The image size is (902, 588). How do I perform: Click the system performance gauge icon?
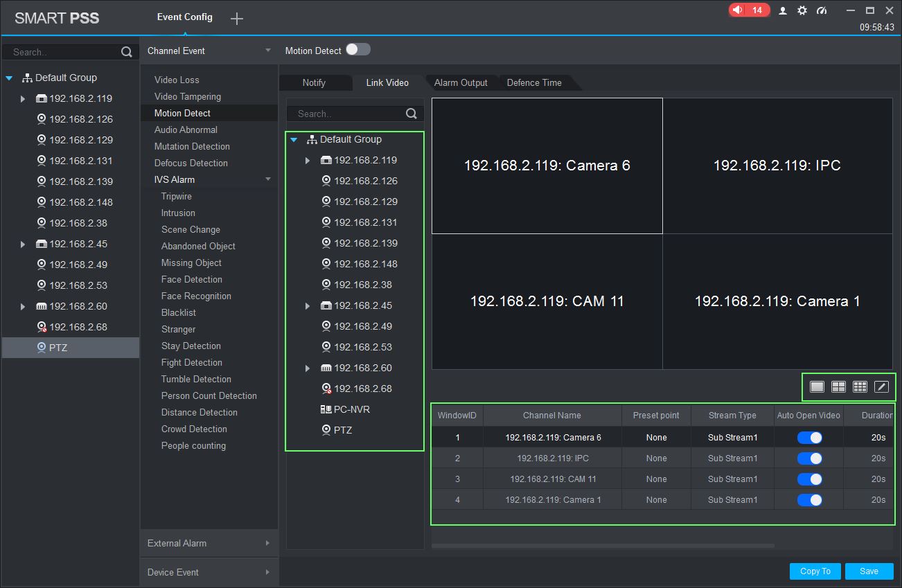point(822,10)
